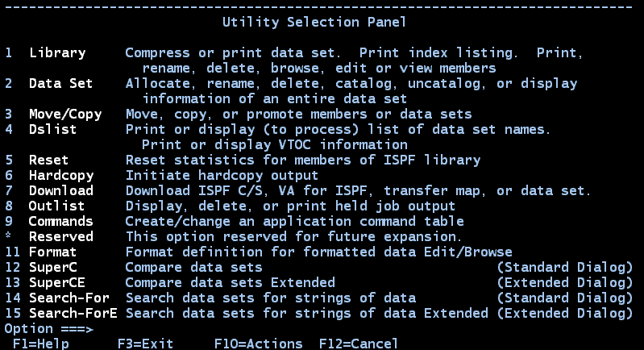Open the Move/Copy utility
Viewport: 644px width, 350px height.
coord(65,115)
